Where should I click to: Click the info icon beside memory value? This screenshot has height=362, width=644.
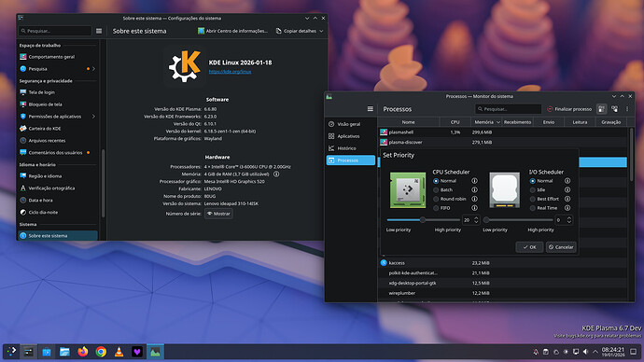click(x=276, y=174)
